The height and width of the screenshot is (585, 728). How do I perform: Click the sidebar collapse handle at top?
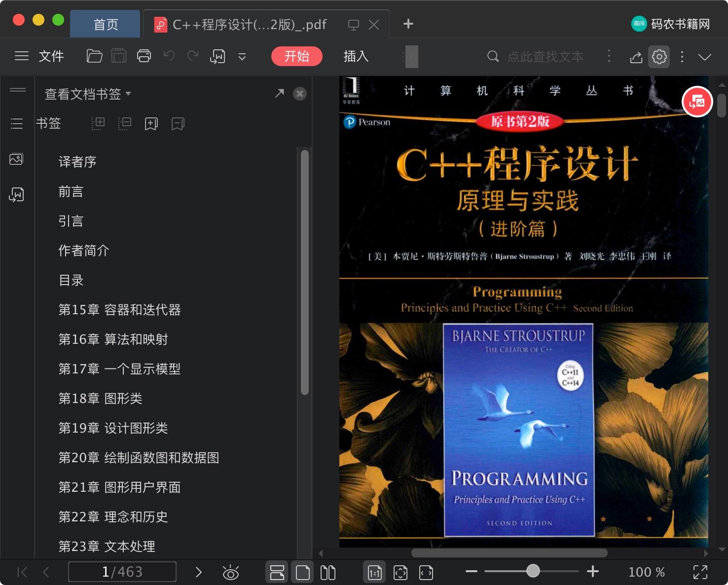[x=18, y=90]
